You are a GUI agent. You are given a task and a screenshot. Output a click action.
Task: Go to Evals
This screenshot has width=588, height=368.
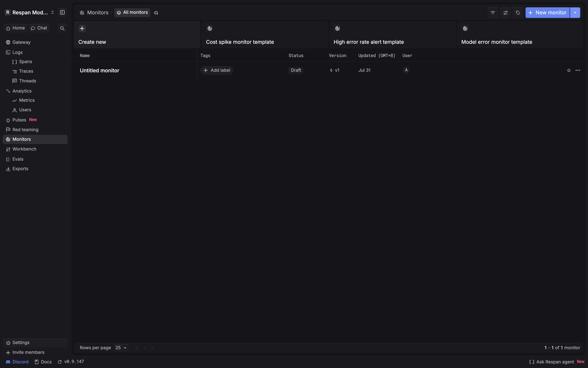[x=35, y=159]
